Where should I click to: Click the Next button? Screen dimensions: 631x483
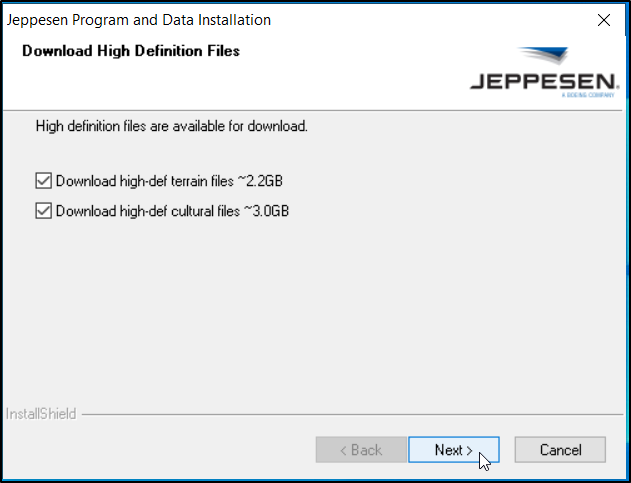coord(453,450)
